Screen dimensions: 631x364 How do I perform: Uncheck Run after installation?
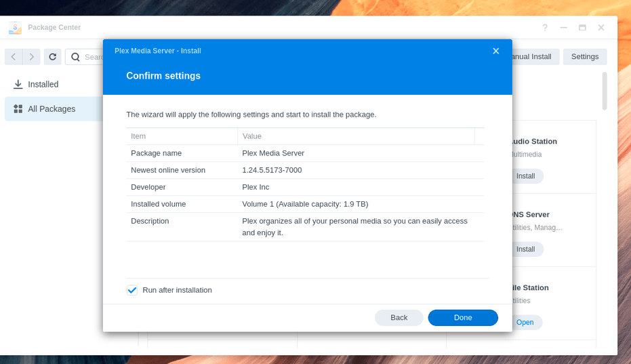[132, 290]
